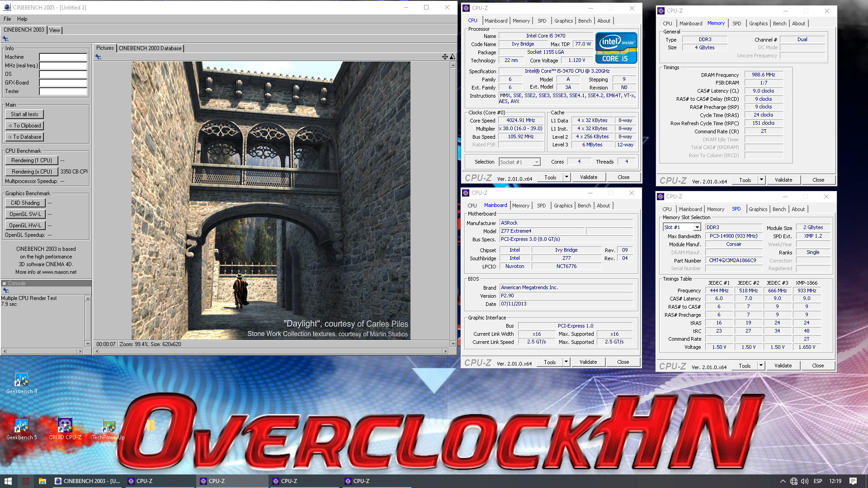Click the console vertical scrollbar down arrow
This screenshot has height=488, width=868.
coord(88,344)
